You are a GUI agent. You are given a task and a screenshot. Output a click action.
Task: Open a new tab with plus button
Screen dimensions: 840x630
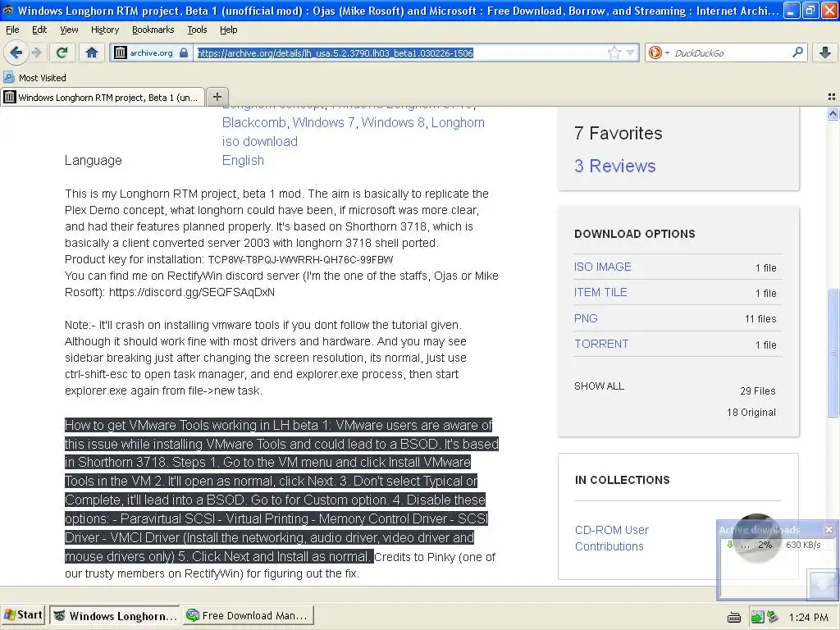point(217,97)
